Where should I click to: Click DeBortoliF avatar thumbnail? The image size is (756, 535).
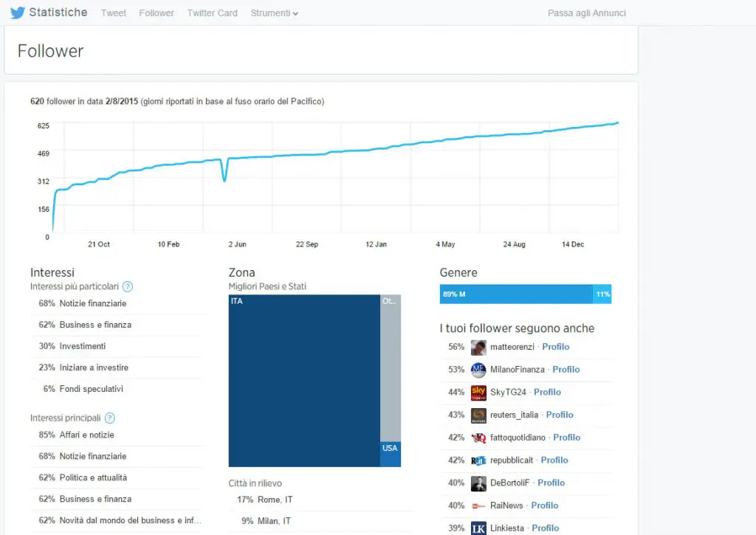coord(478,483)
